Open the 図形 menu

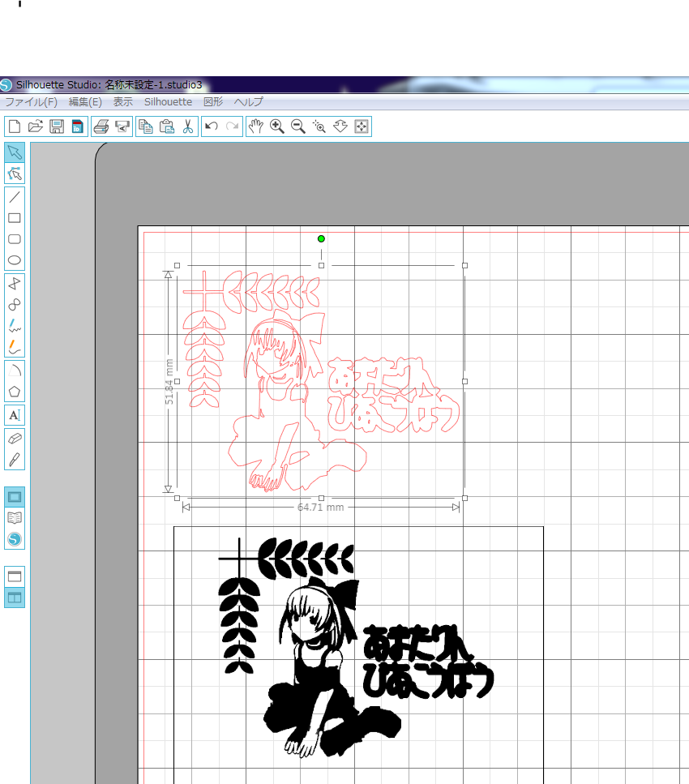(213, 102)
